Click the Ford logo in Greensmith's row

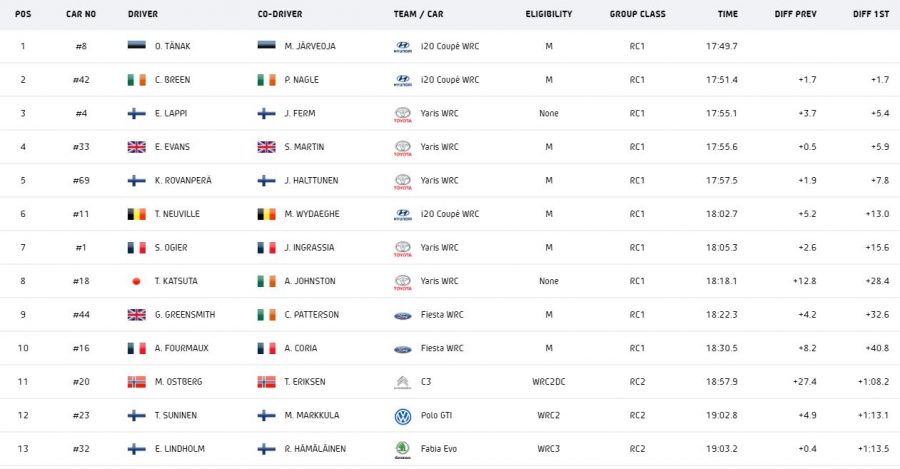coord(402,315)
